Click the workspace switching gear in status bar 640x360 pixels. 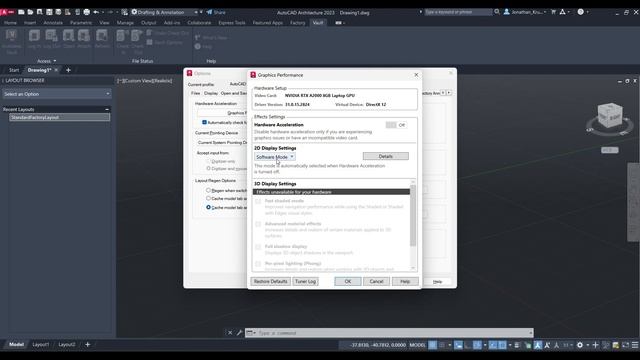(x=580, y=345)
